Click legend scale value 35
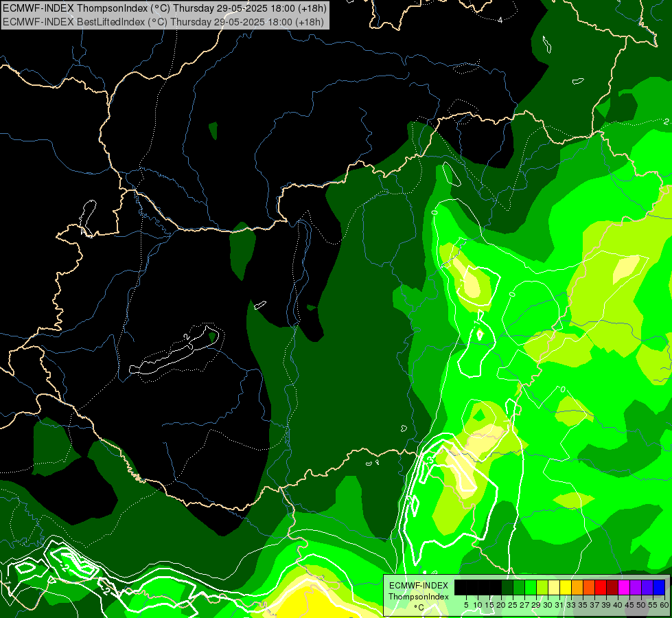This screenshot has height=618, width=672. pyautogui.click(x=583, y=605)
